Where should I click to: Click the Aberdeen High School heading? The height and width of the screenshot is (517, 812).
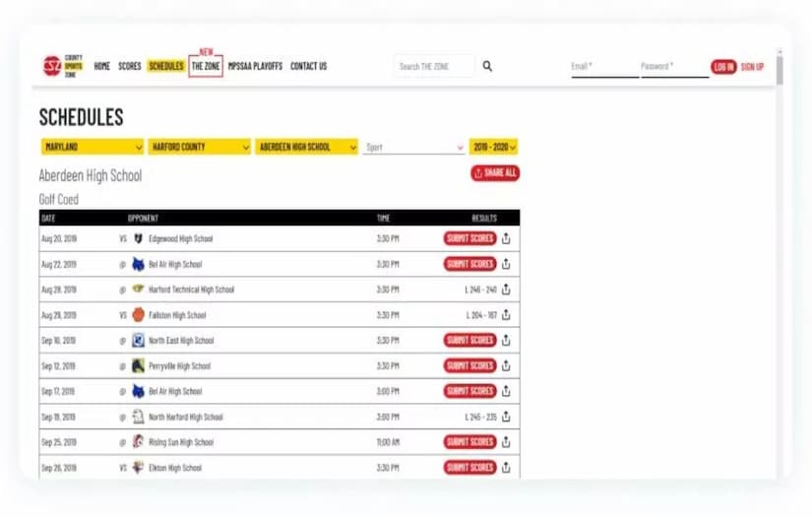point(91,175)
